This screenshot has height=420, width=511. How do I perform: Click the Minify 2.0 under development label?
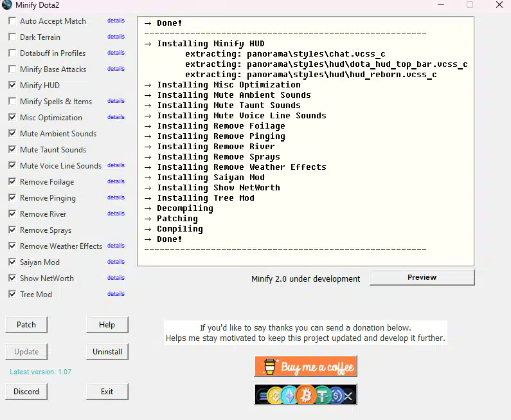pyautogui.click(x=306, y=278)
